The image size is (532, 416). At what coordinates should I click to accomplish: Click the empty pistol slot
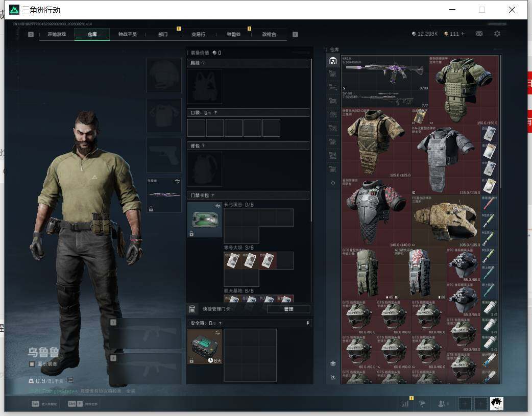click(164, 155)
